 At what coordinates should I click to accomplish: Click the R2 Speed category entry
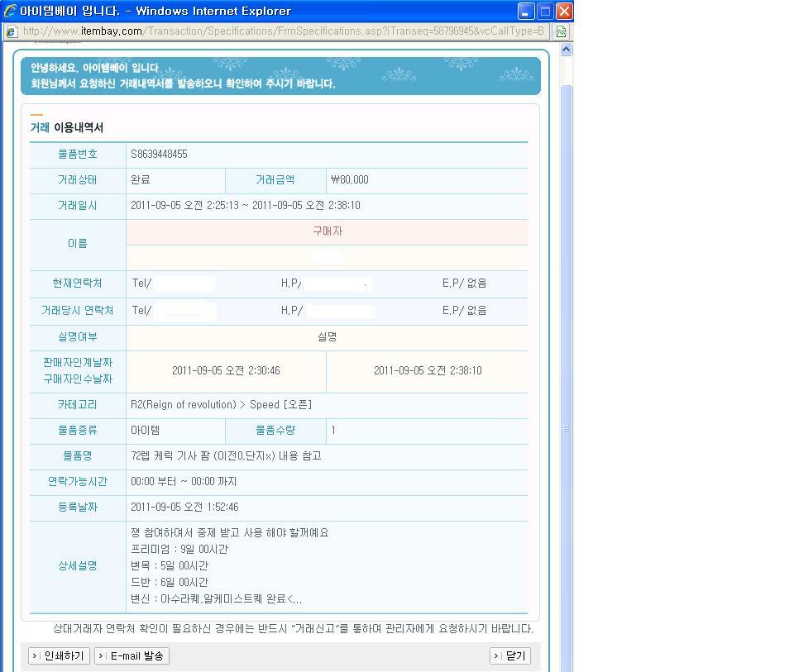point(219,405)
